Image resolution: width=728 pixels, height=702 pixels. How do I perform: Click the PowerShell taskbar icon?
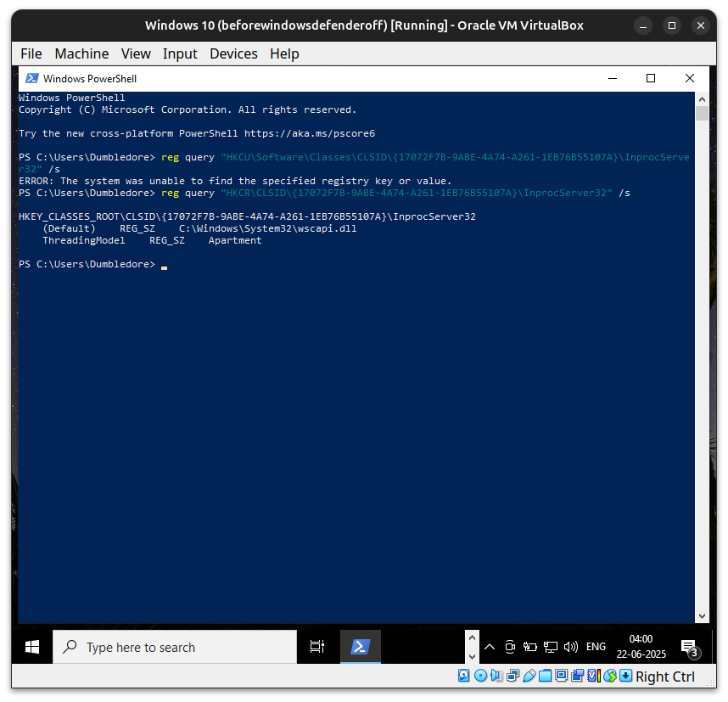point(361,647)
